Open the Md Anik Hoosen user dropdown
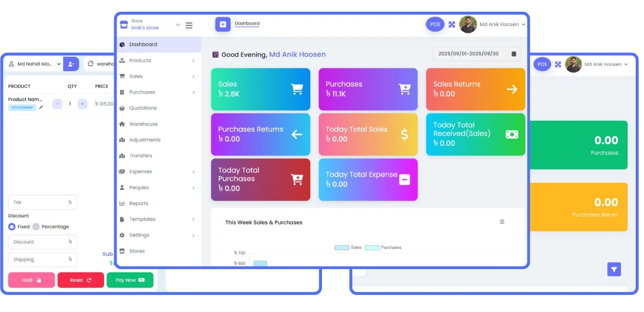Image resolution: width=644 pixels, height=312 pixels. [x=502, y=24]
